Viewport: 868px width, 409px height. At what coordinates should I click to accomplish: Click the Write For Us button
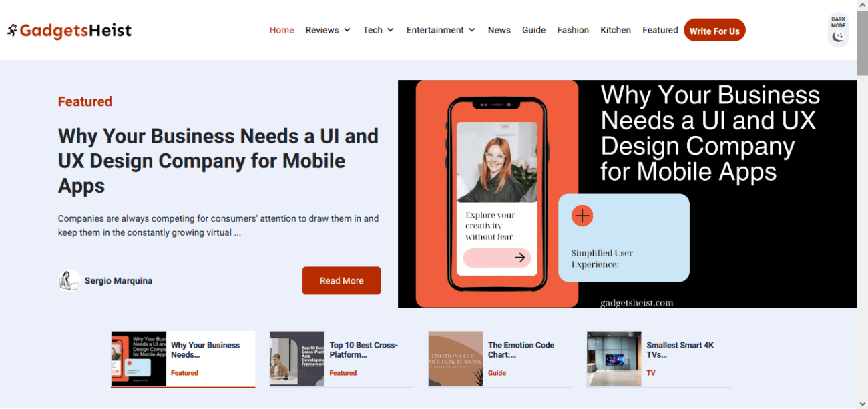pos(714,30)
